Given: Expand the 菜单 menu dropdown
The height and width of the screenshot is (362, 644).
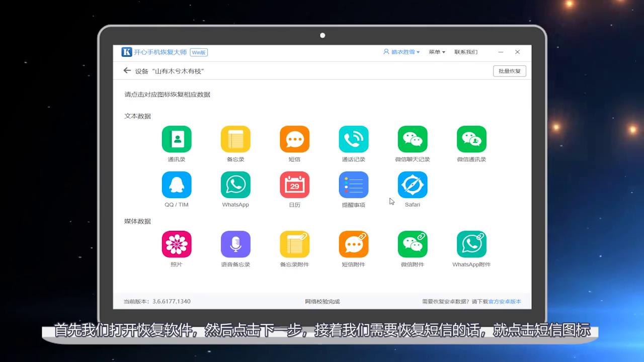Looking at the screenshot, I should (437, 52).
